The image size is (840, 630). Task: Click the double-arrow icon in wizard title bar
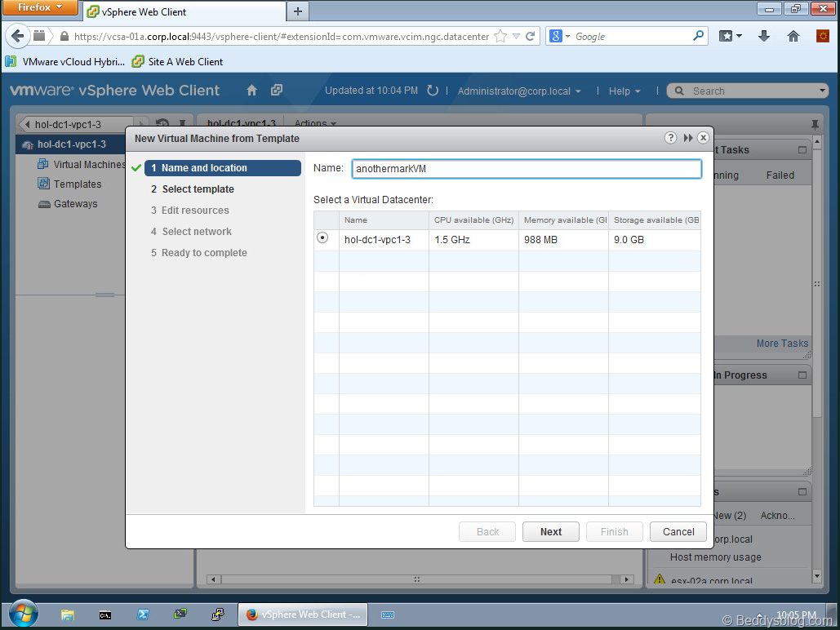(x=688, y=138)
